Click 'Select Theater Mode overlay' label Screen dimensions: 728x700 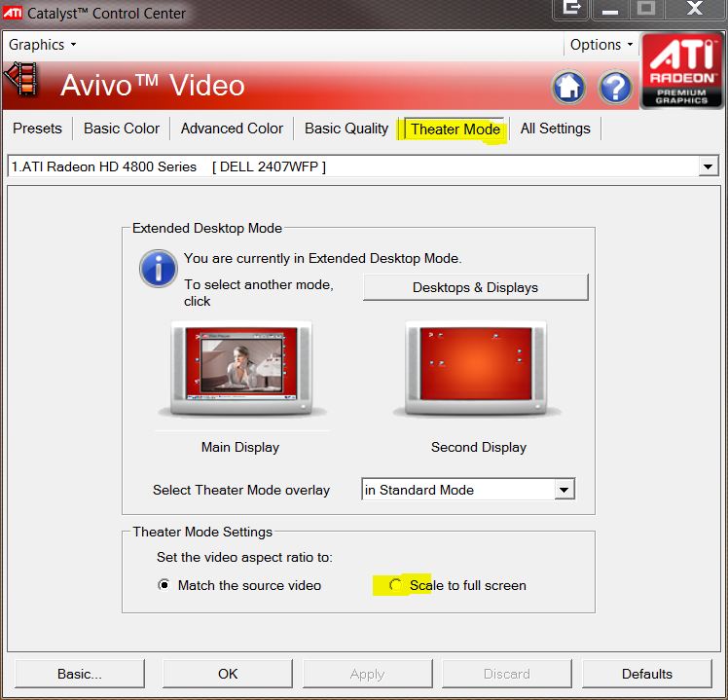click(241, 490)
